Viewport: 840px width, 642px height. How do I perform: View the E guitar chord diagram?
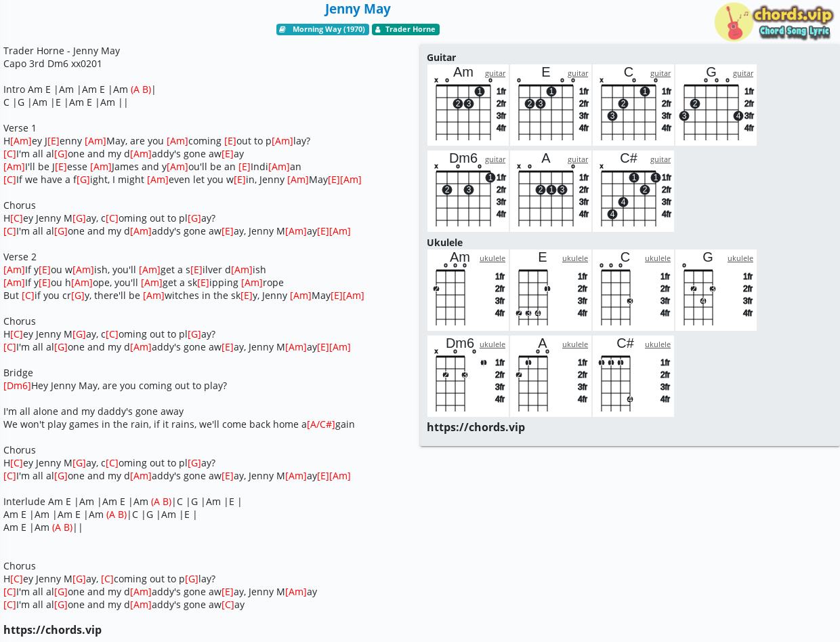(x=551, y=105)
